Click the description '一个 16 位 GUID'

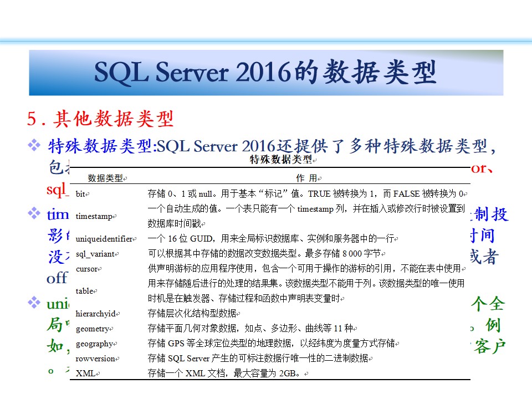(x=180, y=238)
